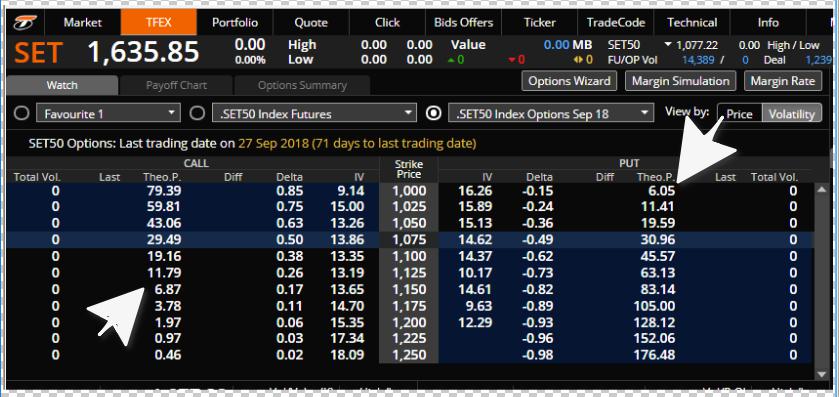This screenshot has height=397, width=839.
Task: Click call Delta value 0.85
Action: (x=289, y=190)
